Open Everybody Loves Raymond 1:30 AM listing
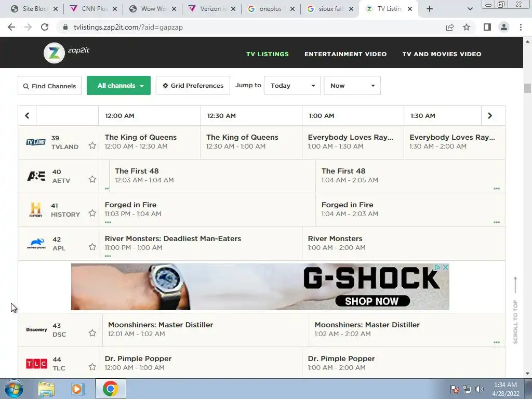Image resolution: width=532 pixels, height=399 pixels. pyautogui.click(x=454, y=142)
